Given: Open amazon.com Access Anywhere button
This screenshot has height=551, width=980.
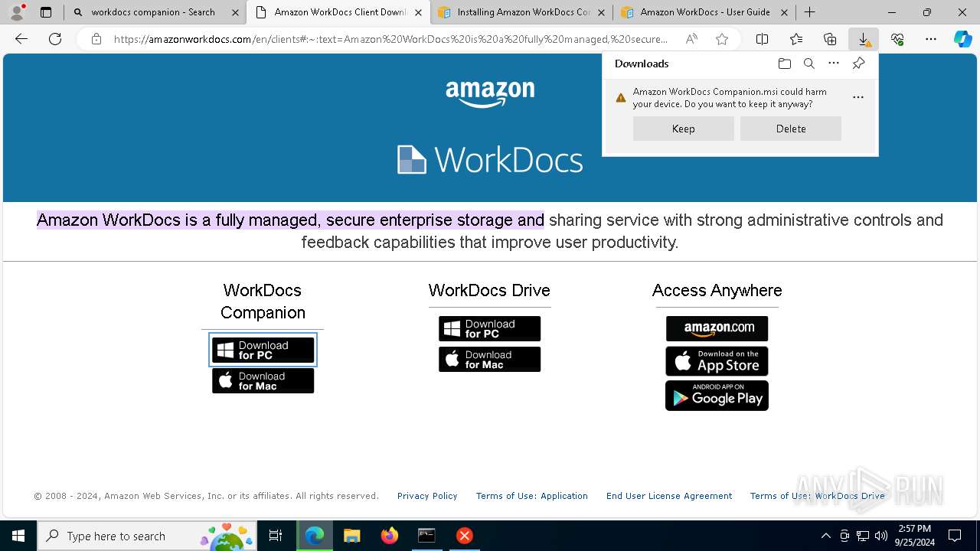Looking at the screenshot, I should [x=717, y=329].
